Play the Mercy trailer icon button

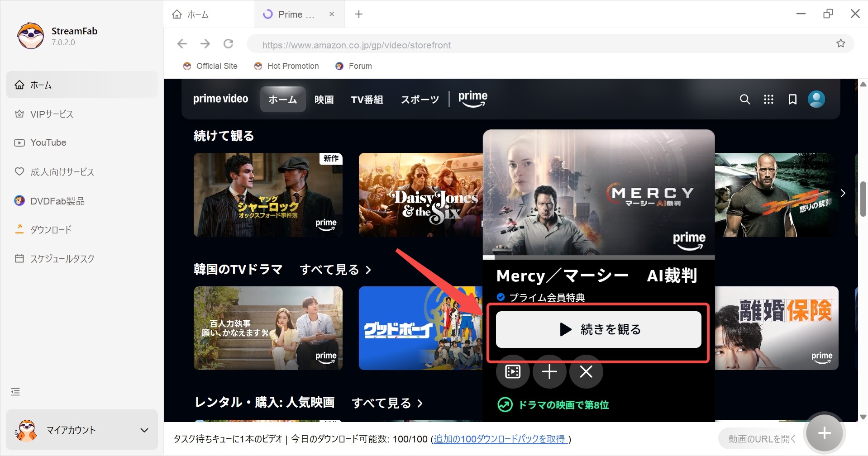[x=513, y=372]
